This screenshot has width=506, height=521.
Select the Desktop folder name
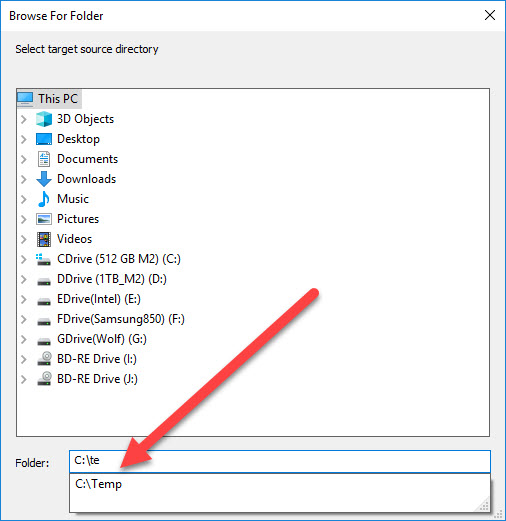pos(78,139)
